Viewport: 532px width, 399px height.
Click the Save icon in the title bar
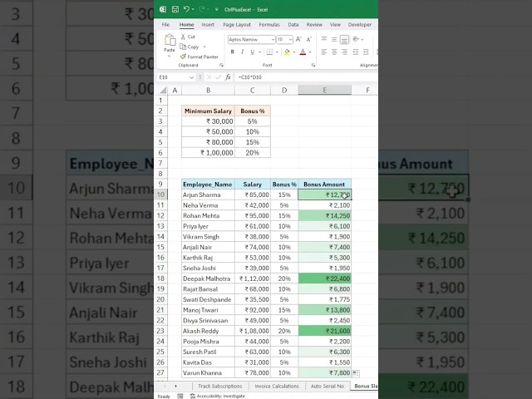tap(175, 9)
